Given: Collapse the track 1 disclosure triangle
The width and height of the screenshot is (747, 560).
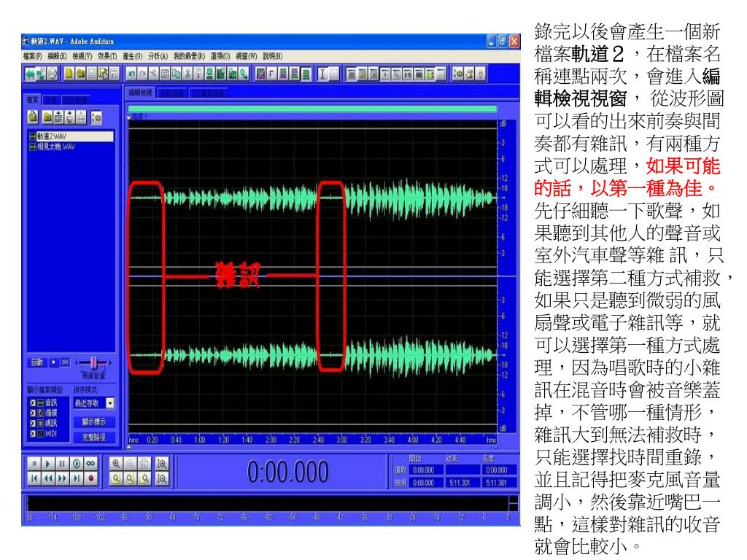Looking at the screenshot, I should tap(130, 117).
